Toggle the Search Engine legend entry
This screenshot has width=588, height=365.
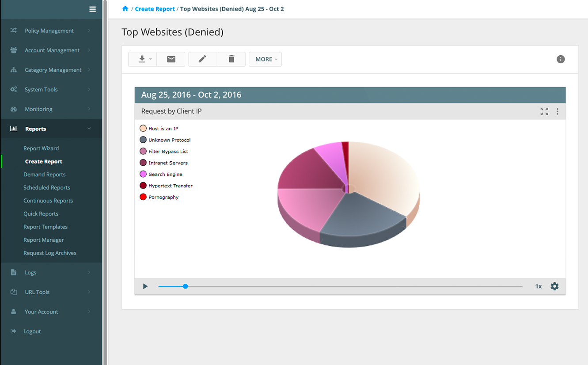point(161,174)
